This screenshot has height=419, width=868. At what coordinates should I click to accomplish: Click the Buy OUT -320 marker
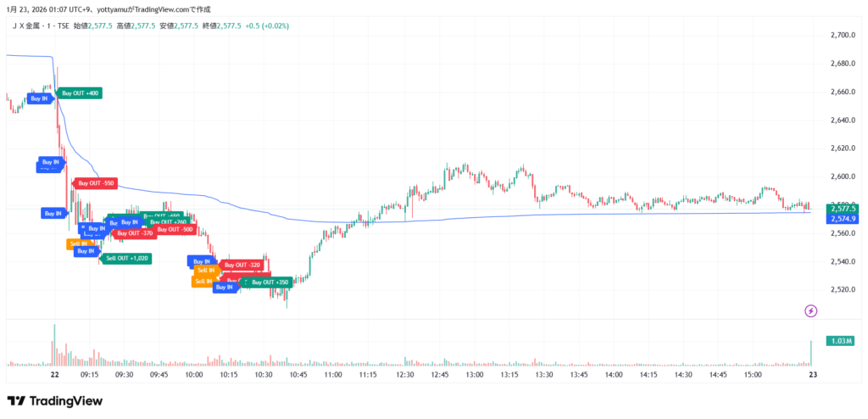point(242,265)
